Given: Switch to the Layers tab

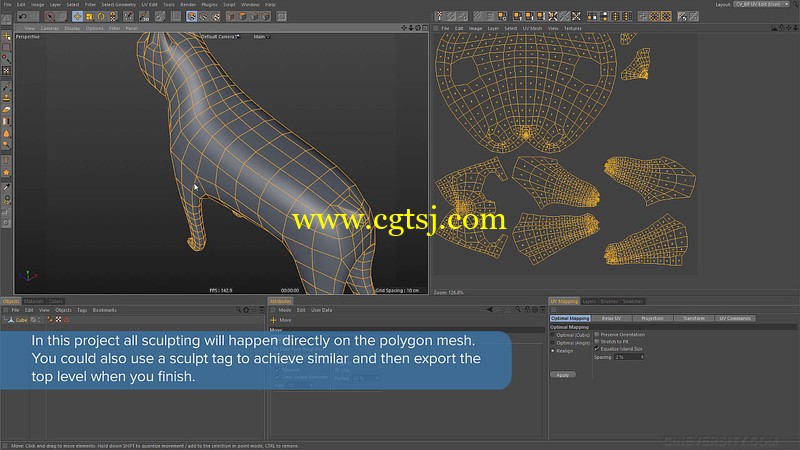Looking at the screenshot, I should (589, 301).
